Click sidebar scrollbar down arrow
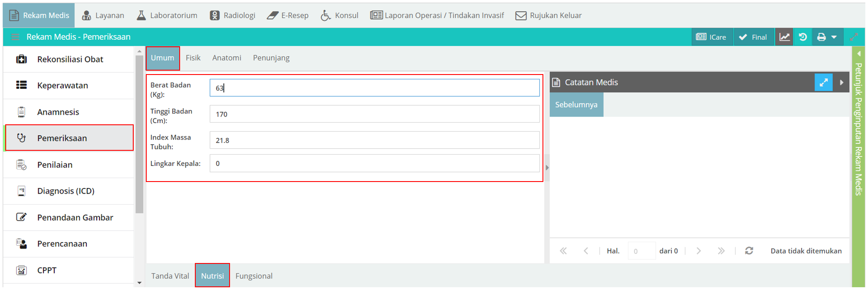The width and height of the screenshot is (868, 289). click(x=139, y=283)
